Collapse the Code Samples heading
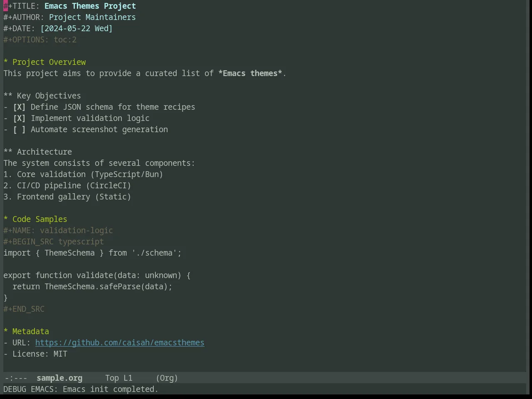Image resolution: width=532 pixels, height=399 pixels. [x=35, y=219]
